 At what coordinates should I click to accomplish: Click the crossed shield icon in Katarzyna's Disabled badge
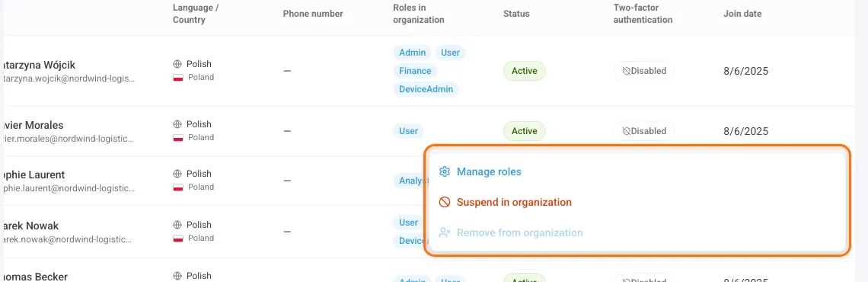[x=626, y=71]
